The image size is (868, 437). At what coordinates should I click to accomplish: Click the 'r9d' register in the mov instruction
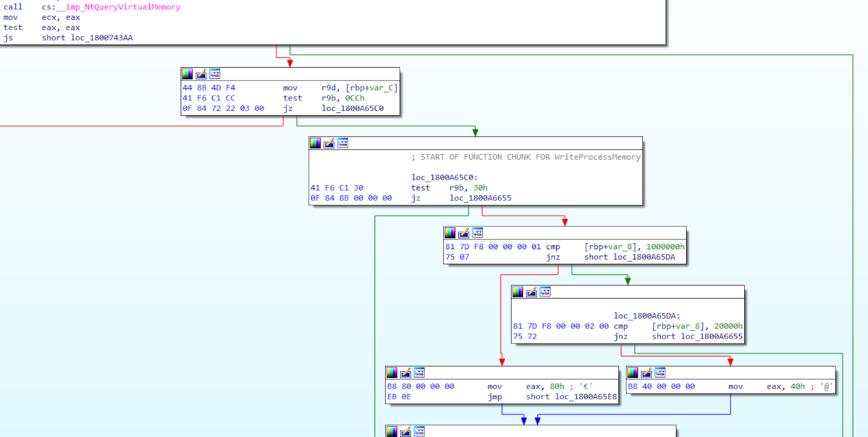(x=329, y=88)
